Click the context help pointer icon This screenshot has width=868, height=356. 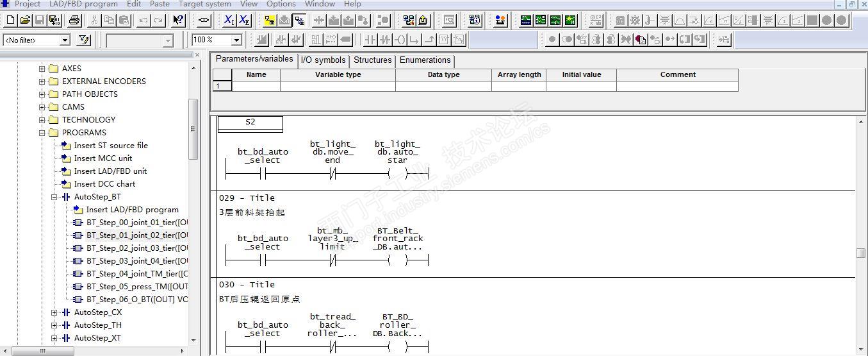pos(178,21)
